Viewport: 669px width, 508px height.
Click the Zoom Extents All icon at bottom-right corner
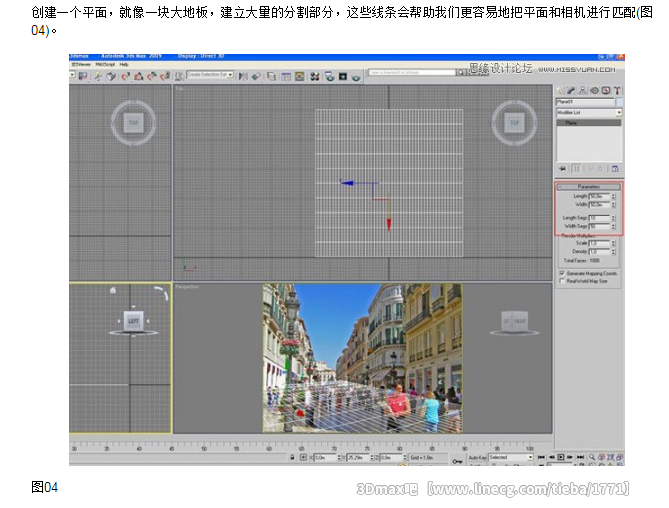[x=619, y=457]
